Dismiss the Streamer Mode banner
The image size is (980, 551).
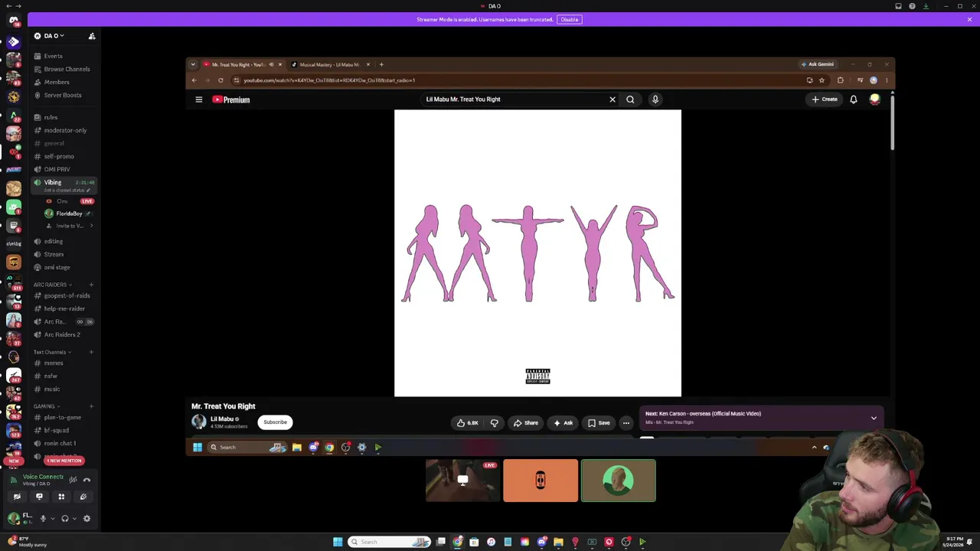[x=969, y=19]
